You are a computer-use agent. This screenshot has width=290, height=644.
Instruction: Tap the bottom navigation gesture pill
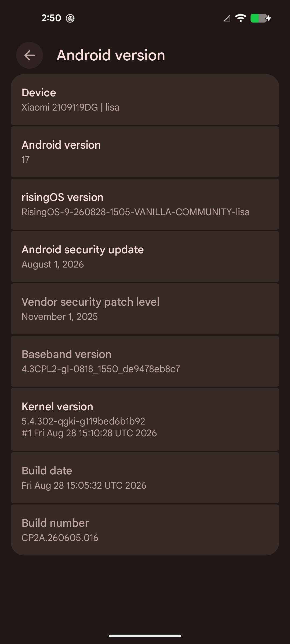[x=145, y=636]
